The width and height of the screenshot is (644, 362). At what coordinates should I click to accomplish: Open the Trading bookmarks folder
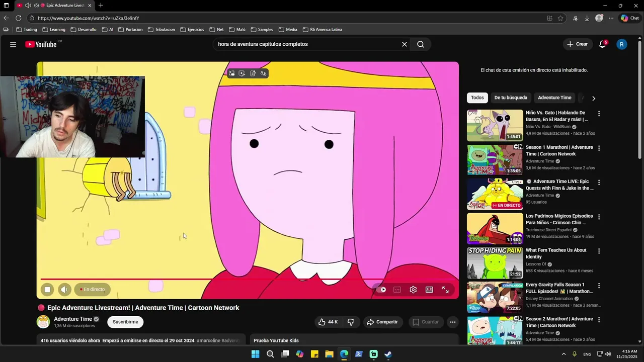click(27, 29)
